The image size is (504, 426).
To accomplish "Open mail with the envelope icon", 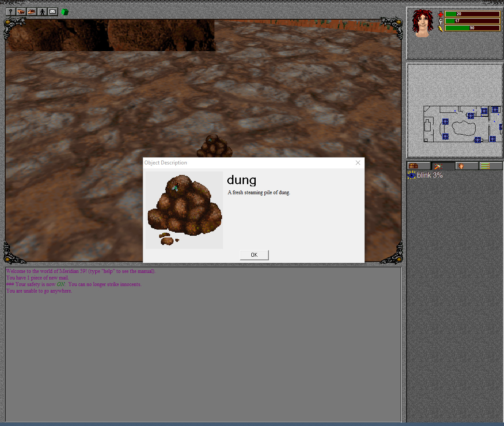I will [x=53, y=12].
